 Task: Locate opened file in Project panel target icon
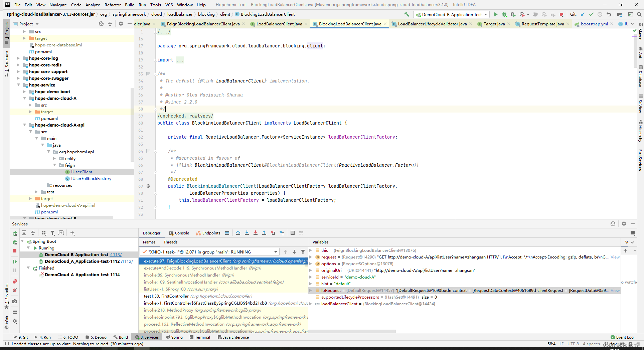[101, 24]
